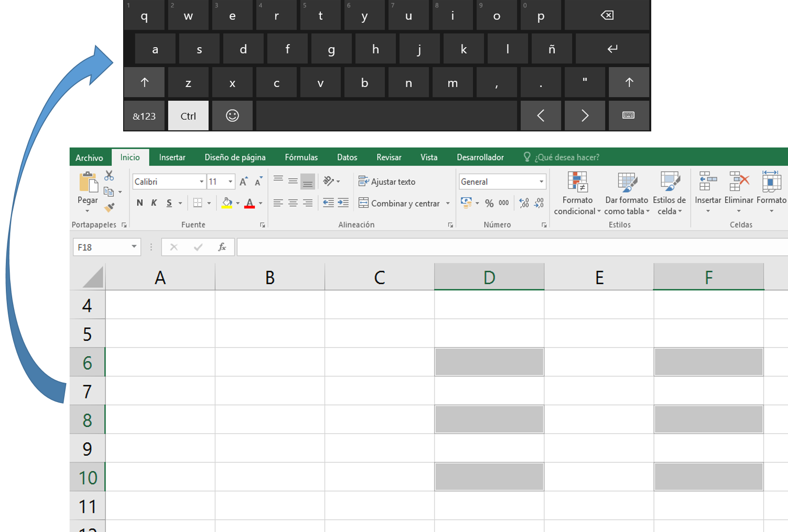This screenshot has width=788, height=532.
Task: Click the Pegar clipboard icon
Action: (88, 183)
